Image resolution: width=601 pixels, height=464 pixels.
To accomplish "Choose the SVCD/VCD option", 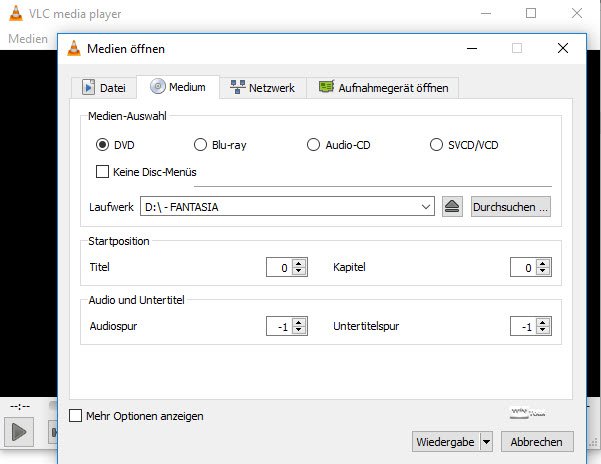I will coord(436,145).
